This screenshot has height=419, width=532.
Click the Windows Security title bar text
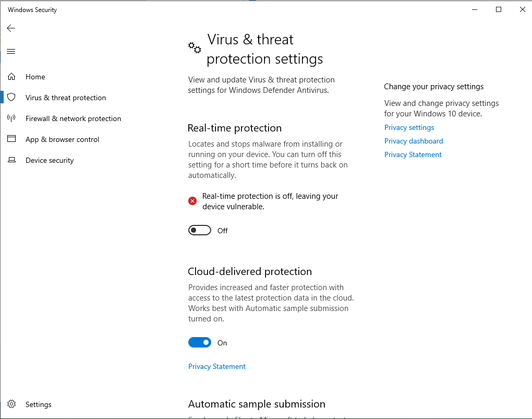[32, 9]
